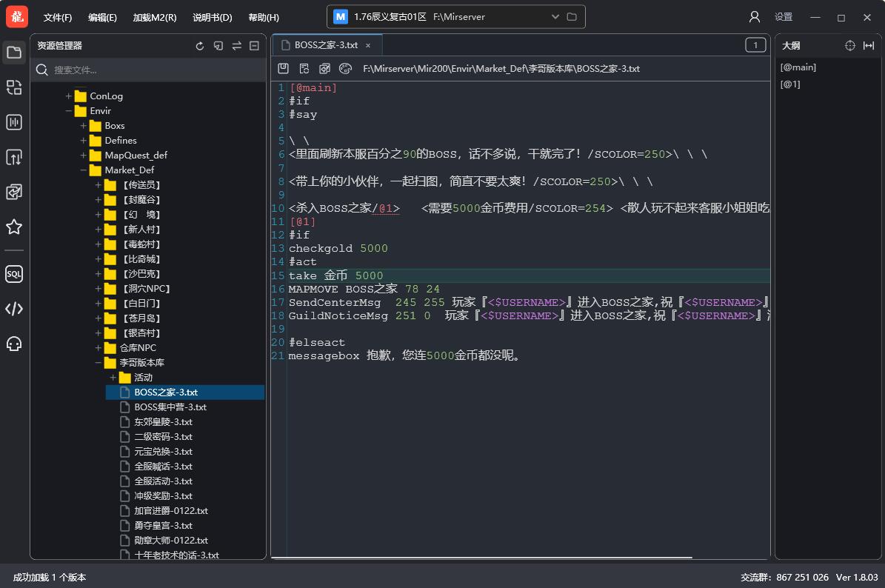
Task: Collapse all folders in resource manager
Action: point(255,46)
